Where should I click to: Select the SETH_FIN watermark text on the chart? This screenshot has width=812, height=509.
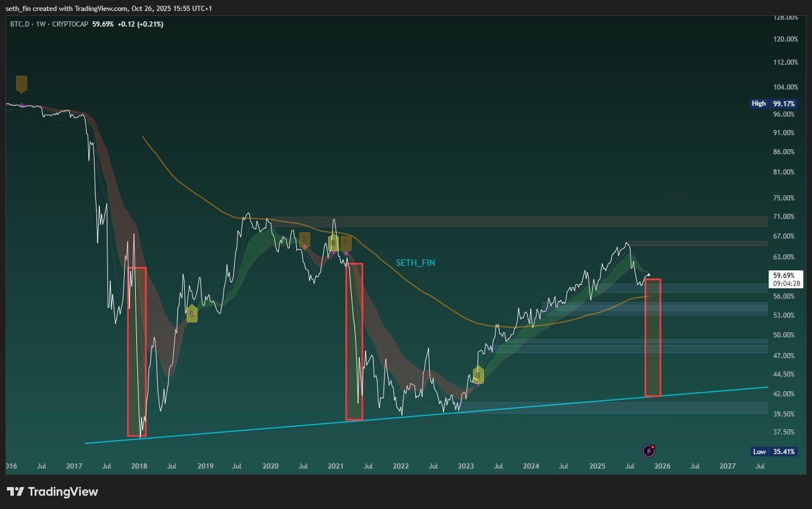point(415,262)
